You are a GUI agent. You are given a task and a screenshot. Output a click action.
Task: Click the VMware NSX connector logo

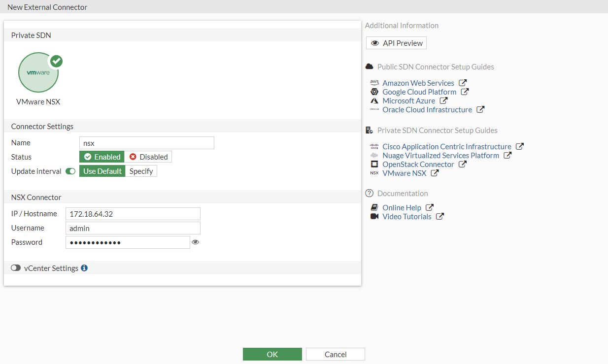38,72
